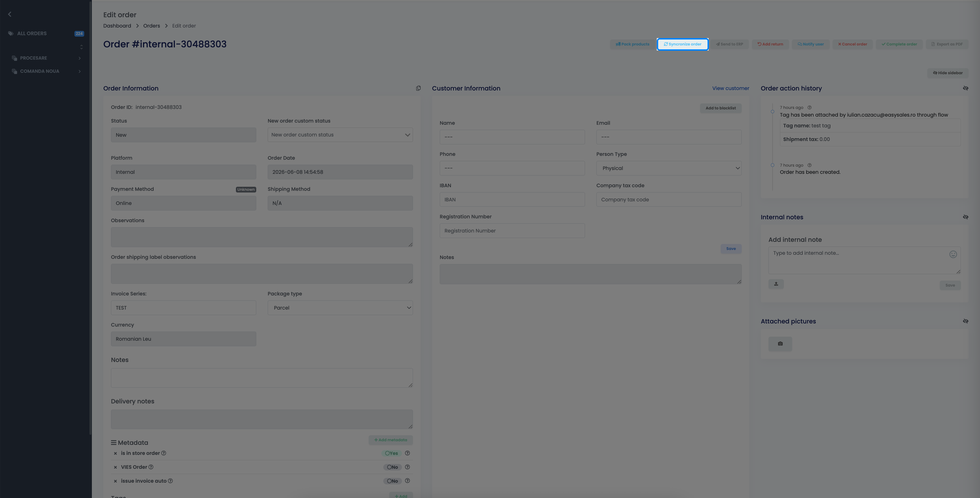
Task: Click Complete order button
Action: (899, 44)
